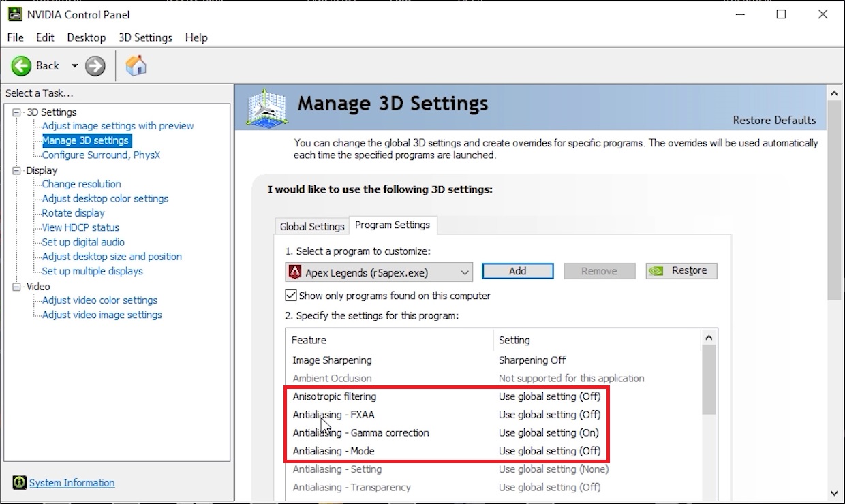The width and height of the screenshot is (845, 504).
Task: Click the Forward arrow icon
Action: (95, 65)
